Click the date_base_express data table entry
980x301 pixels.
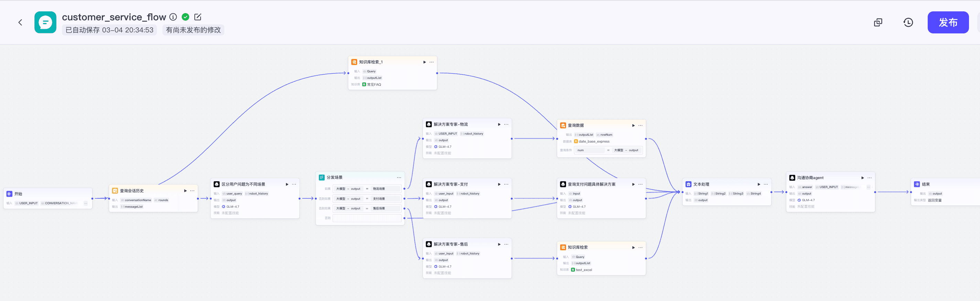pyautogui.click(x=592, y=142)
